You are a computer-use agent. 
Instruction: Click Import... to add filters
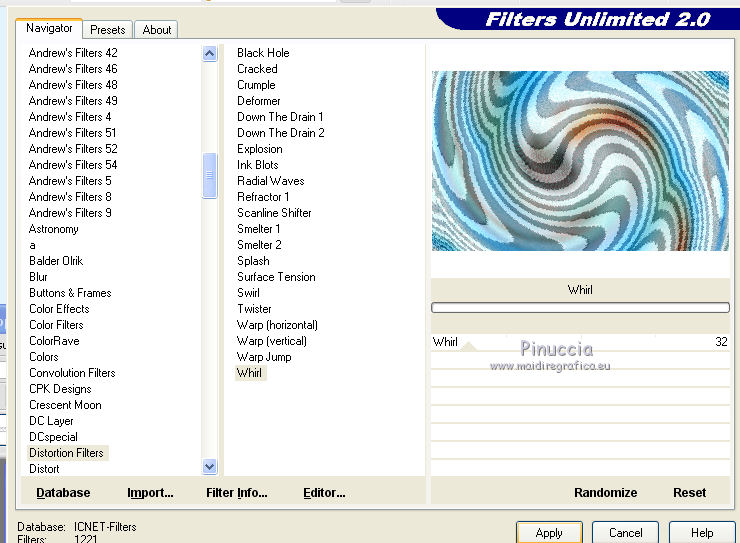pos(150,493)
